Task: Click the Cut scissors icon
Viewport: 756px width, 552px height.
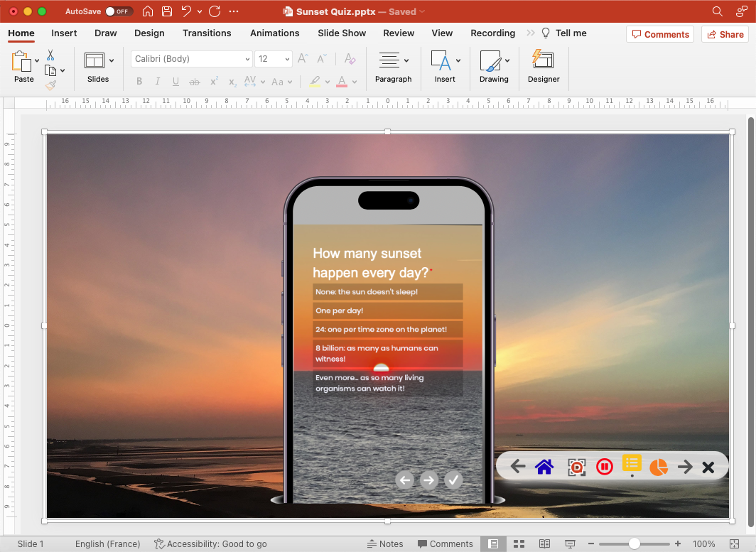Action: 50,55
